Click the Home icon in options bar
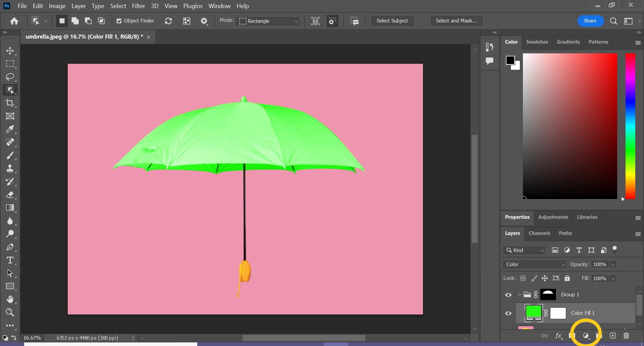 14,21
